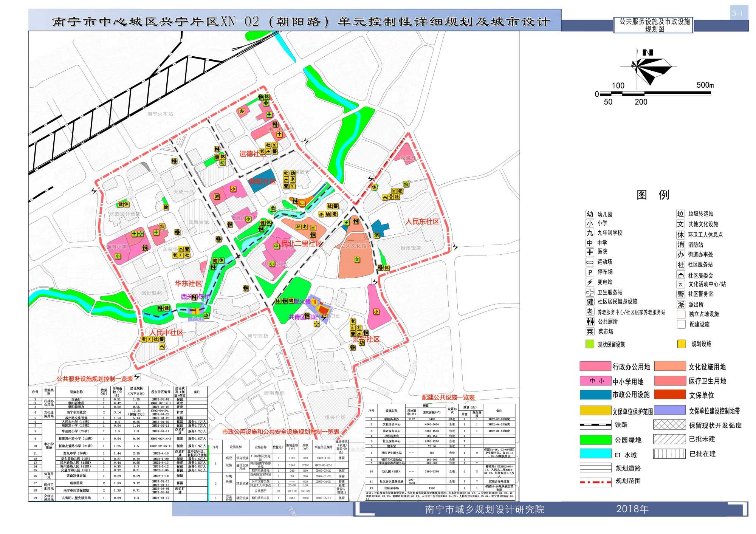
Task: Select the 环卫工人休息点 legend icon
Action: click(x=680, y=235)
